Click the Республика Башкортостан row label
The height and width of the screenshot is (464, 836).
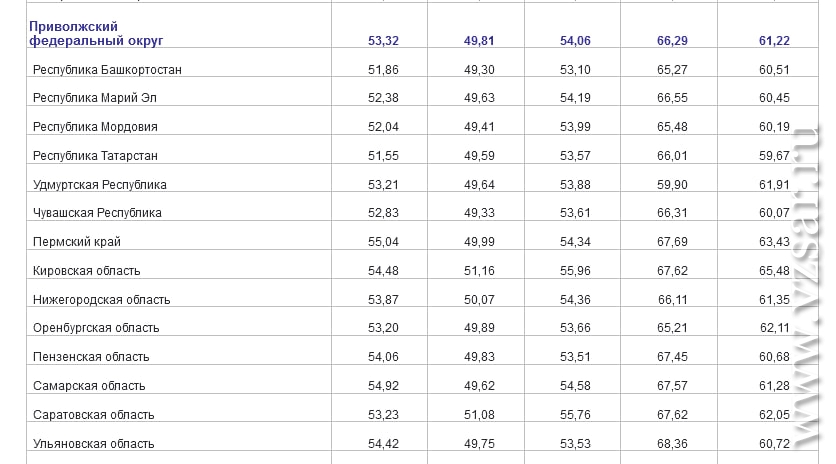click(107, 70)
